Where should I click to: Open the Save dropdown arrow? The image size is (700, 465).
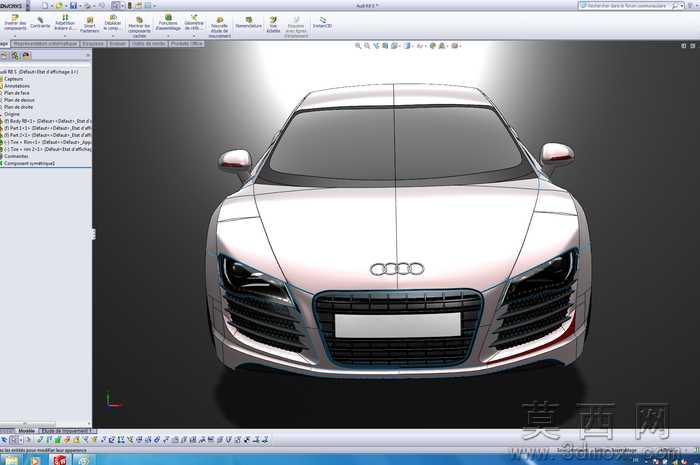pyautogui.click(x=80, y=6)
